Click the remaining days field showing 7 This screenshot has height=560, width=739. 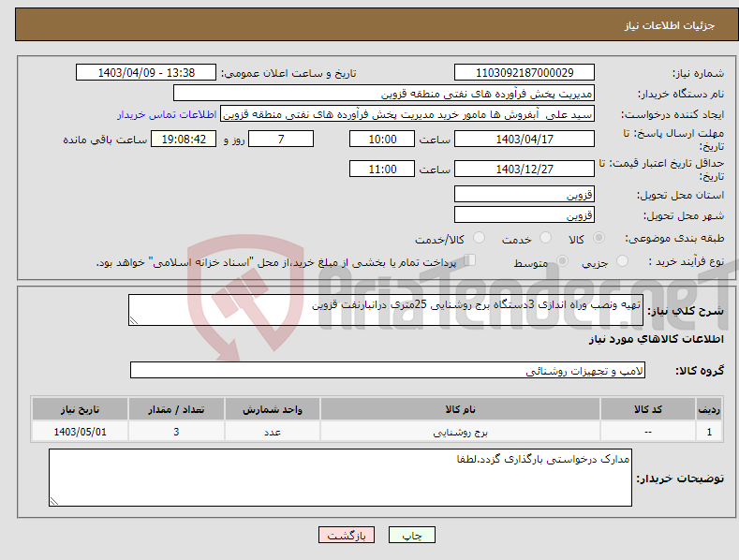tap(281, 139)
